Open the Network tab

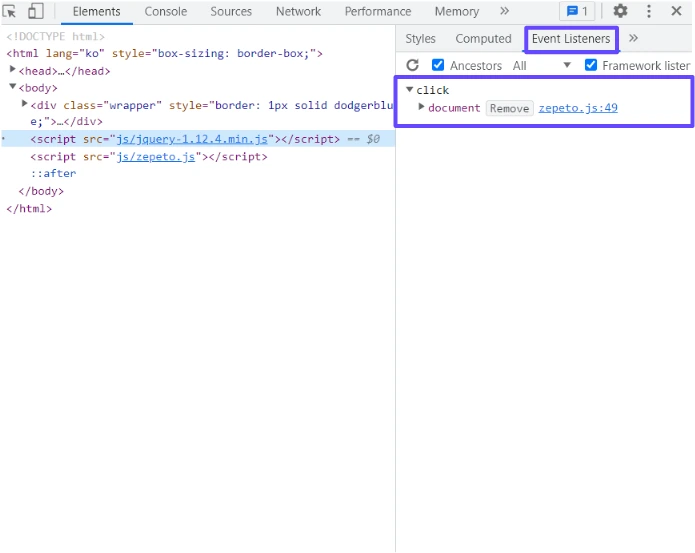pos(298,12)
